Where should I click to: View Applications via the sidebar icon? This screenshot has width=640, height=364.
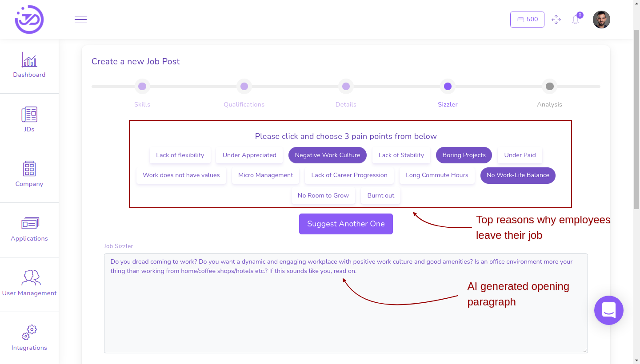click(x=29, y=229)
